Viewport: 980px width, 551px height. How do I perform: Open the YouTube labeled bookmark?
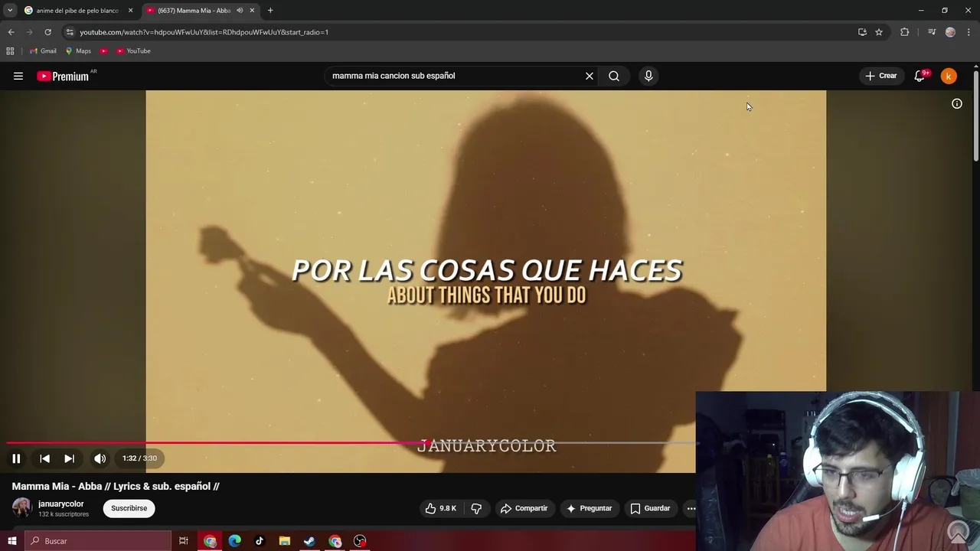pyautogui.click(x=133, y=51)
